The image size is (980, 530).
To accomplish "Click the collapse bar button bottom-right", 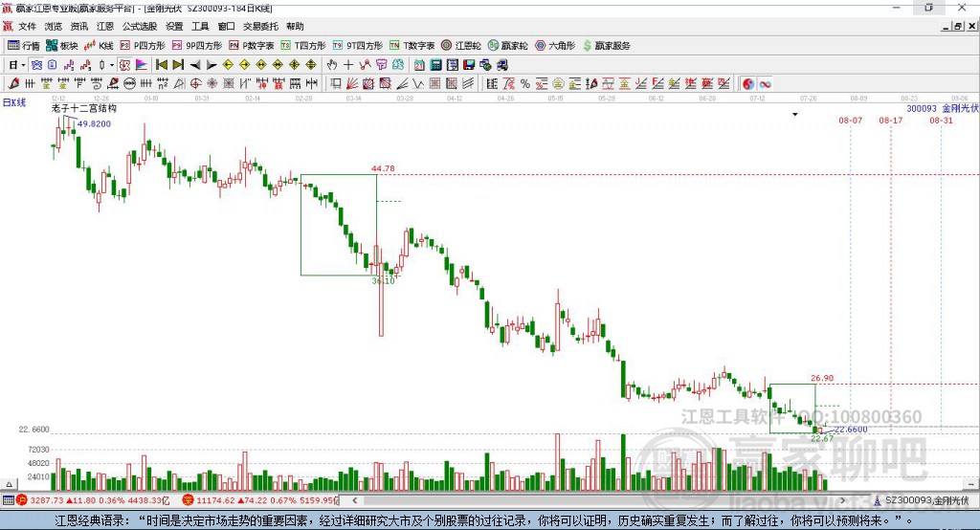I will (x=970, y=484).
